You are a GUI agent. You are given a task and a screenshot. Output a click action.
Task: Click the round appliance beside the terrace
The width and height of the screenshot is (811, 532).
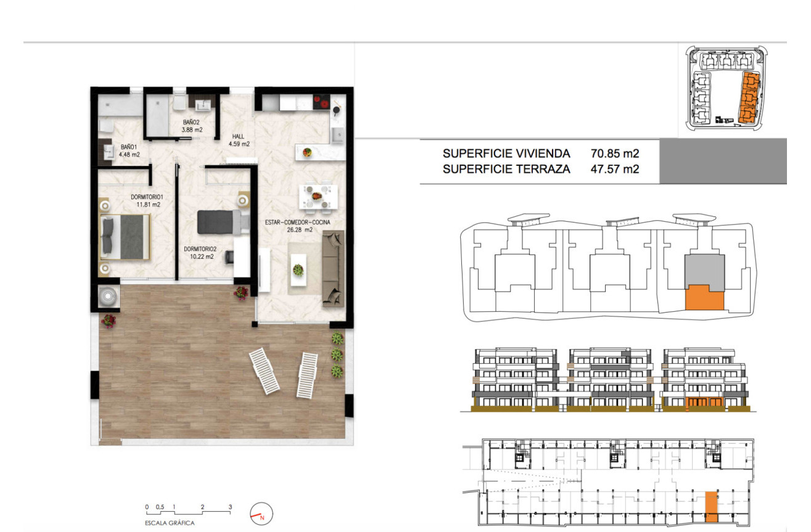[109, 297]
